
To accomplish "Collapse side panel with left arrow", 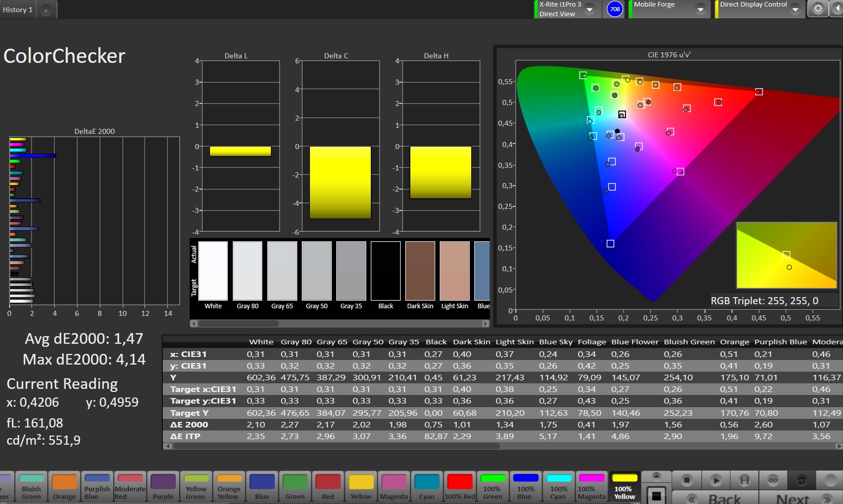I will click(836, 9).
